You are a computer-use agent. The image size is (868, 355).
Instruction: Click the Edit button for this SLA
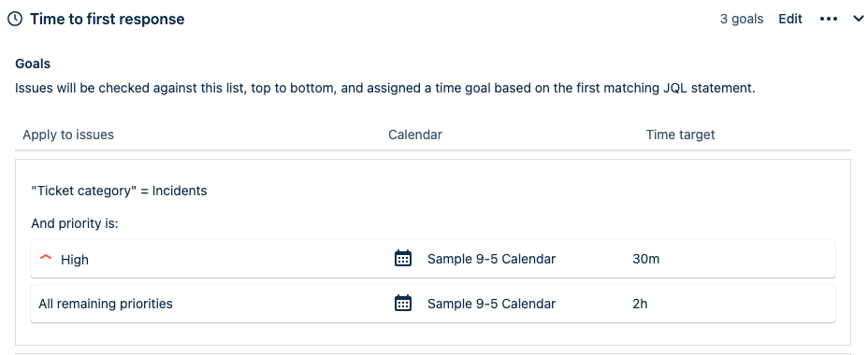790,19
